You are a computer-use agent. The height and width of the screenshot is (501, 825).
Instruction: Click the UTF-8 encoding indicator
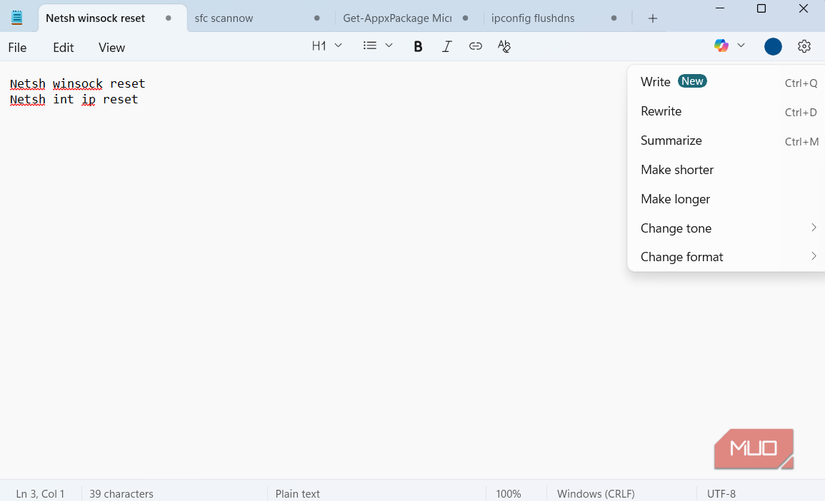[x=721, y=494]
